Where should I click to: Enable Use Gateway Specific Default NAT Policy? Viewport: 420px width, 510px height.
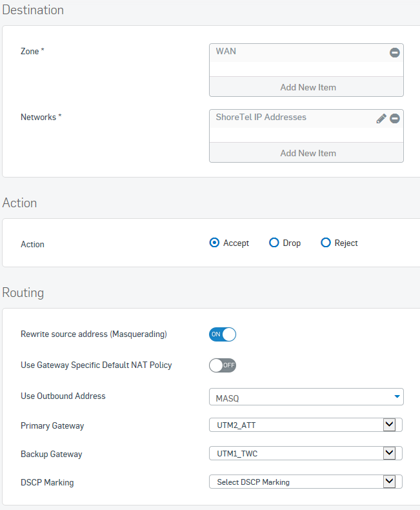pos(223,365)
